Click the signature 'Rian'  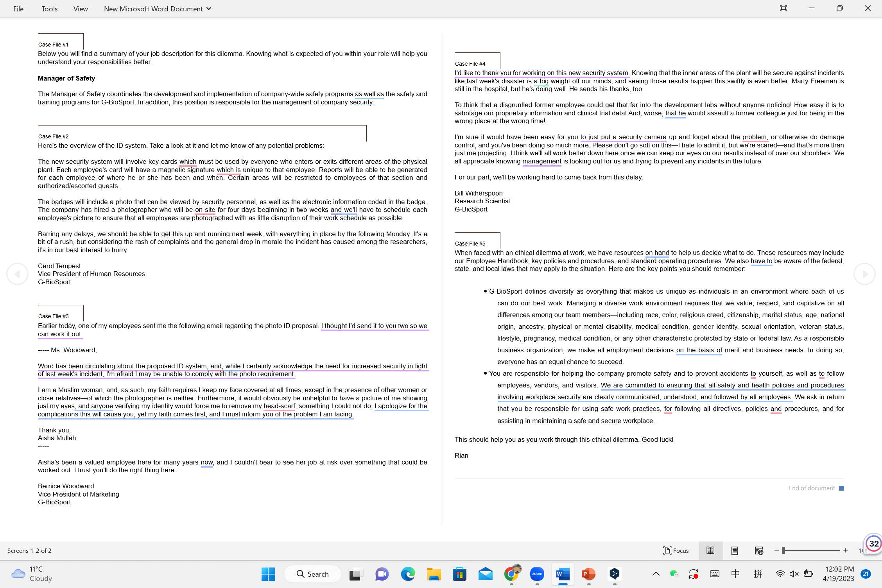(461, 455)
